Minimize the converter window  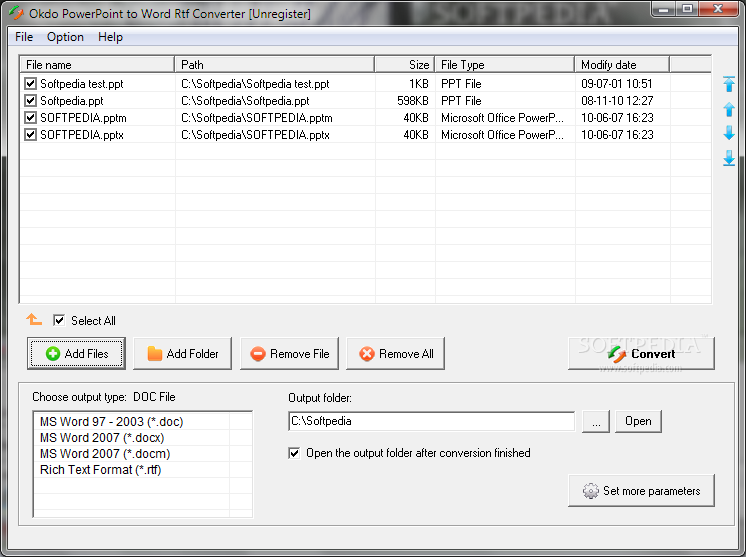click(x=664, y=9)
